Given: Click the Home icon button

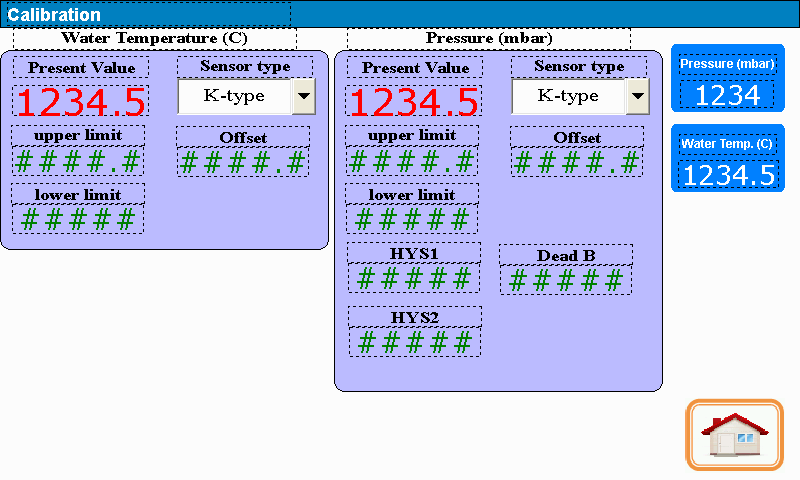Looking at the screenshot, I should (x=734, y=435).
